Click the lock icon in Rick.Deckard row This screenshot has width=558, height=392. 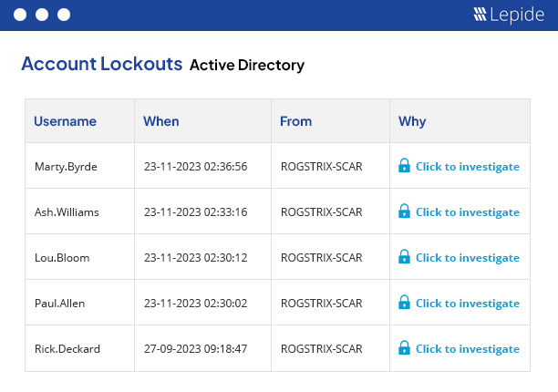tap(404, 347)
